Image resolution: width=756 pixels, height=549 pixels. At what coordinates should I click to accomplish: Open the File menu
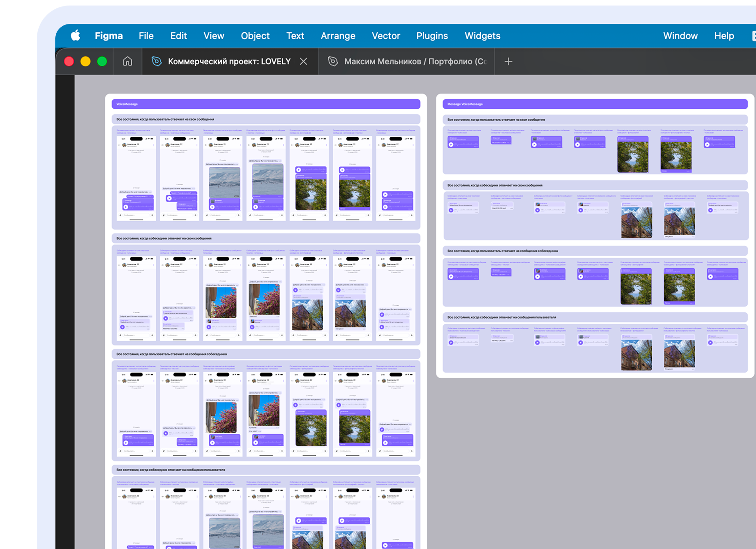pyautogui.click(x=146, y=36)
